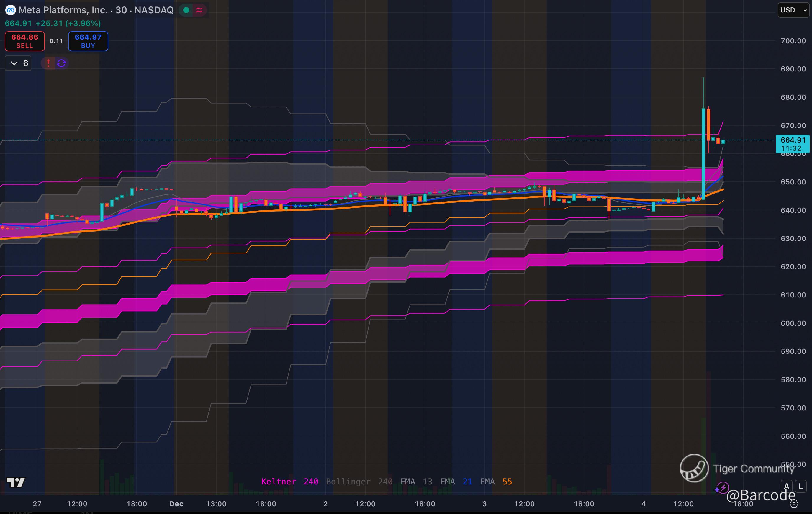Click the Meta Platforms, Inc. symbol title
812x514 pixels.
63,10
